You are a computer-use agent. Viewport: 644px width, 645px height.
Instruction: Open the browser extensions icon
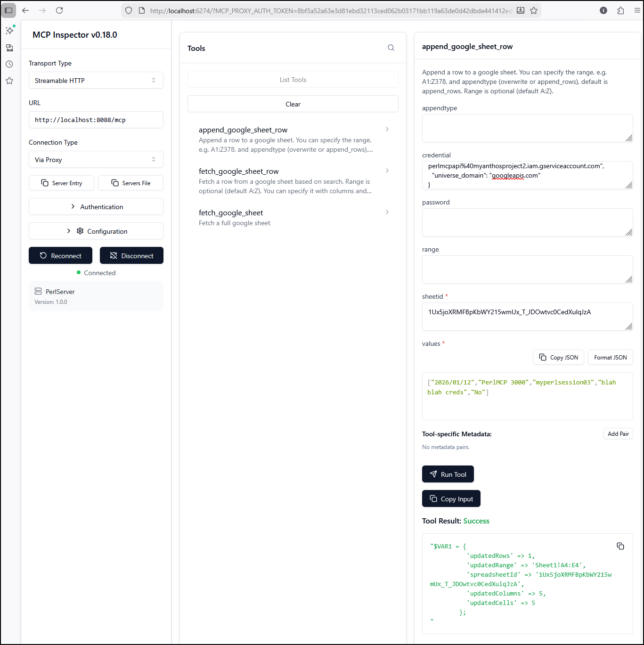620,10
